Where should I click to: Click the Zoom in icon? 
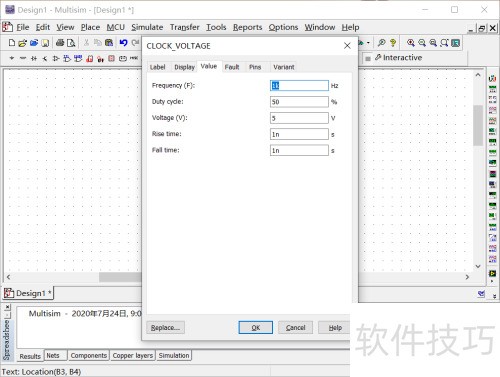(x=411, y=43)
